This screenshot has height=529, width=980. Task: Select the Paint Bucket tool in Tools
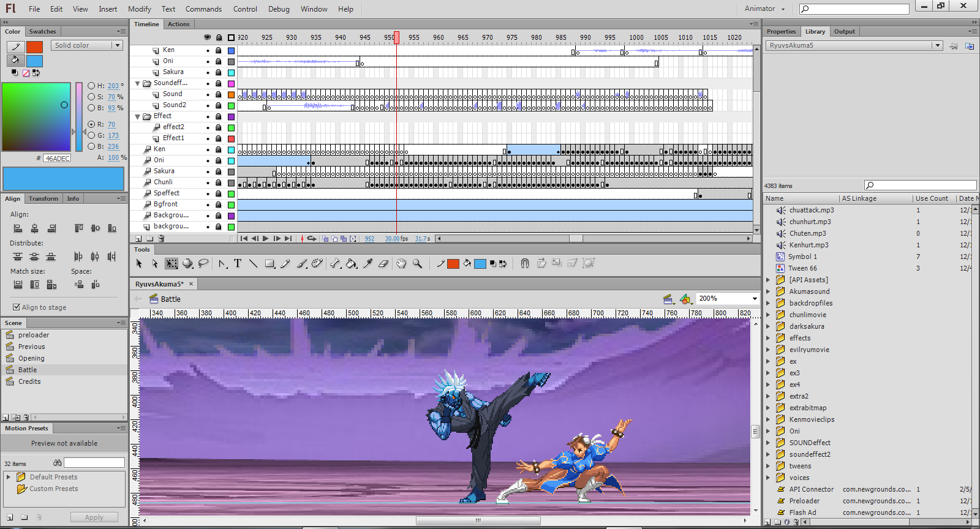[351, 263]
